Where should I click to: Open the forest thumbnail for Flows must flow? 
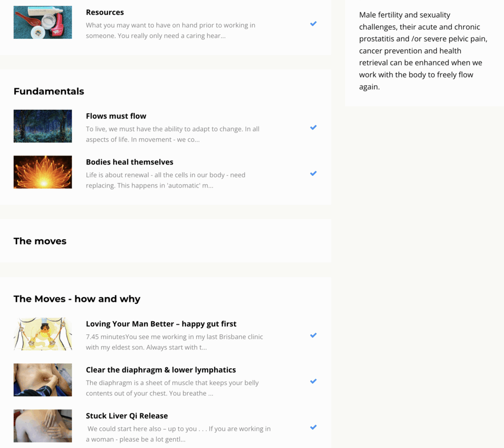(x=43, y=126)
